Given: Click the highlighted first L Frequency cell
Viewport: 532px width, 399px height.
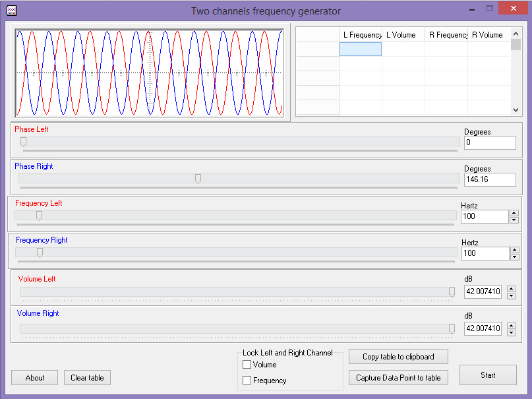Looking at the screenshot, I should click(361, 49).
